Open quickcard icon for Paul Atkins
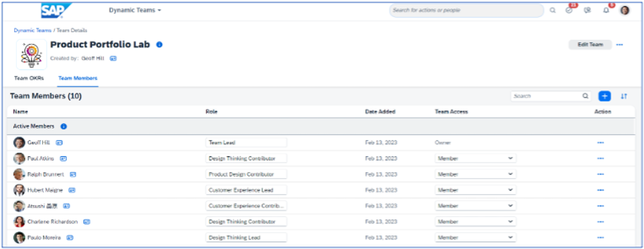This screenshot has width=644, height=249. click(x=63, y=158)
